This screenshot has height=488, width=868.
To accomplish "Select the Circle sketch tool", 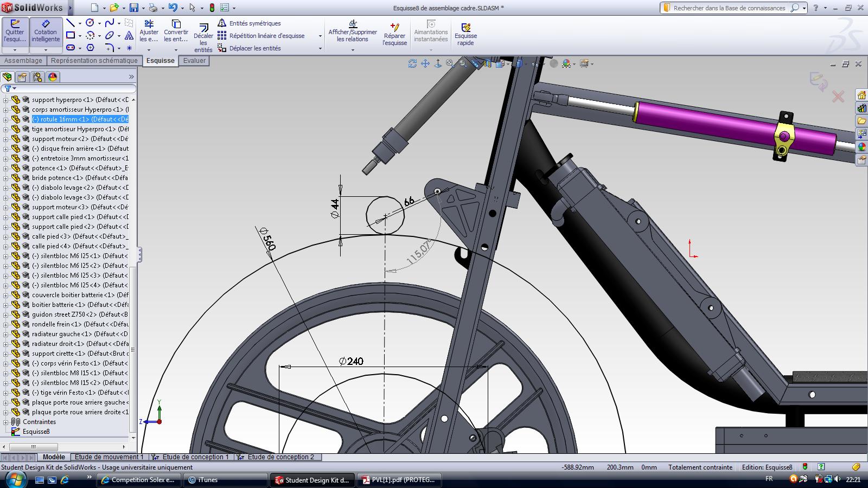I will [x=90, y=23].
